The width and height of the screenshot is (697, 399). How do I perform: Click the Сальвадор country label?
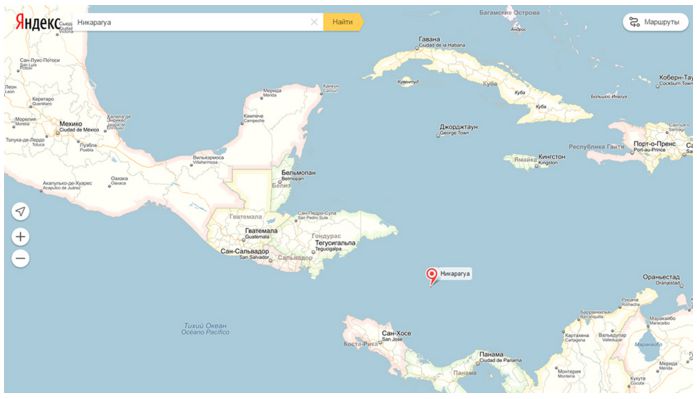tap(295, 258)
